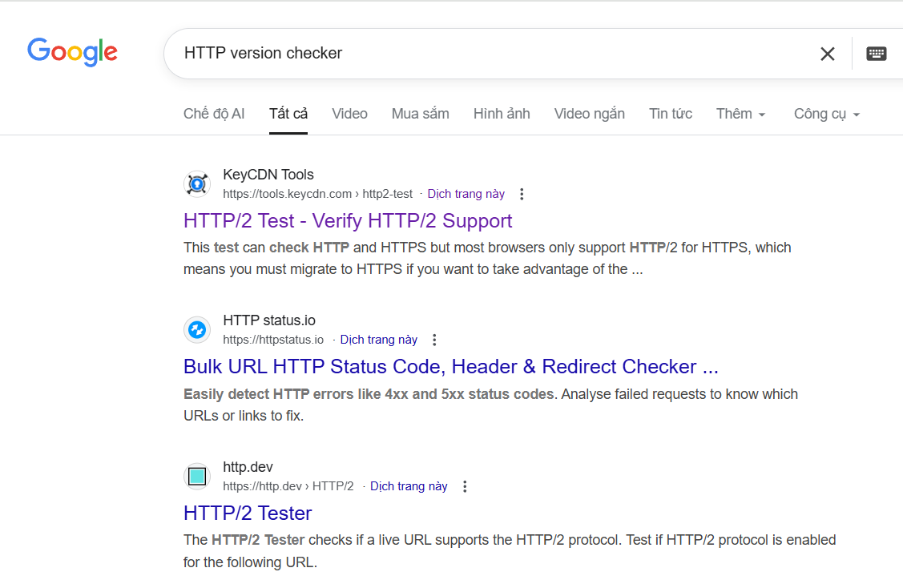Click Dịch trang này for KeyCDN result

tap(466, 194)
